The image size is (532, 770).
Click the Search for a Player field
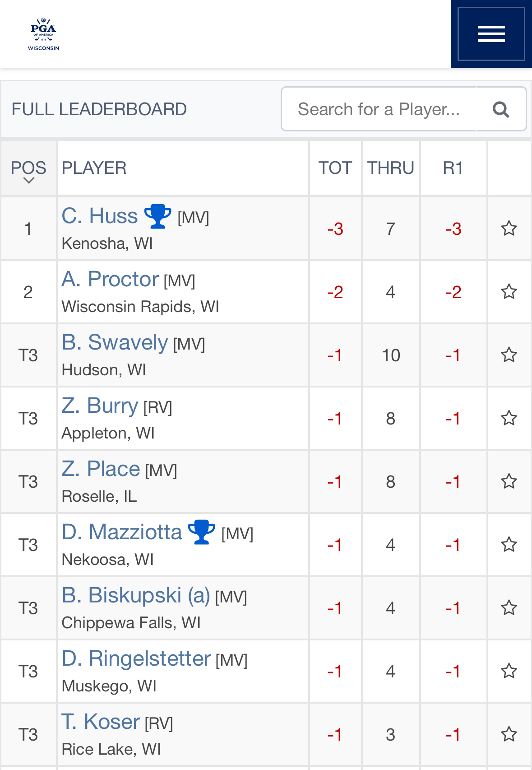click(x=379, y=109)
